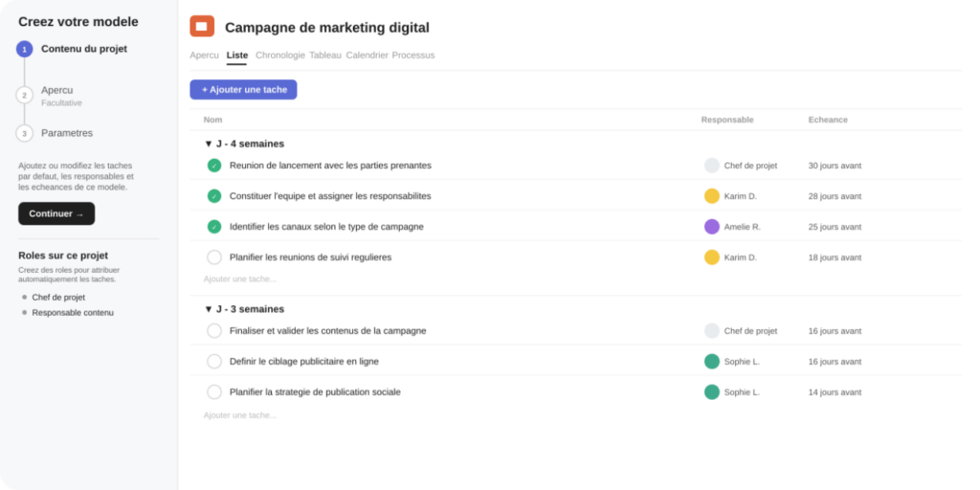The image size is (980, 490).
Task: Go to Contenu du projet step label
Action: coord(84,49)
